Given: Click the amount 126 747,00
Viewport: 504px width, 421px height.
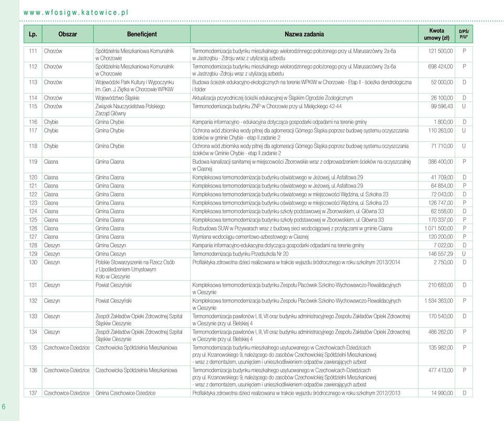Looking at the screenshot, I should pyautogui.click(x=440, y=203).
